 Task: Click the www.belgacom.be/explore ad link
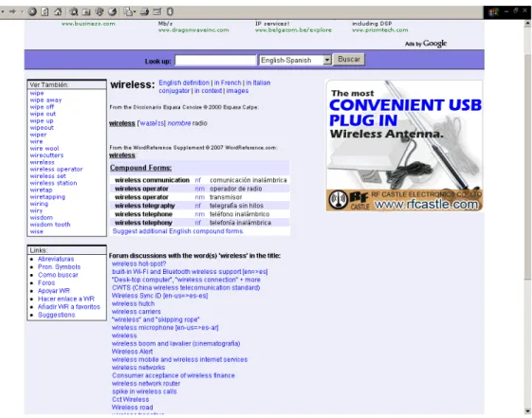click(x=293, y=30)
